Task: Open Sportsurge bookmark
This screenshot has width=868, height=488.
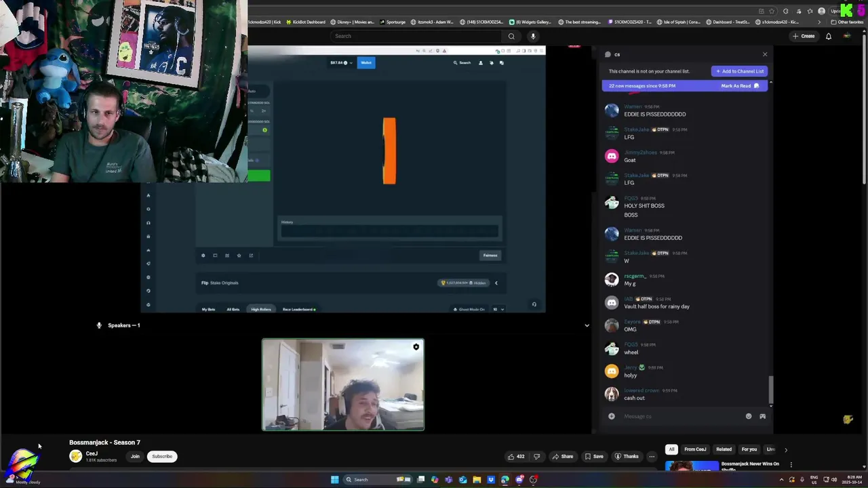Action: pos(393,22)
